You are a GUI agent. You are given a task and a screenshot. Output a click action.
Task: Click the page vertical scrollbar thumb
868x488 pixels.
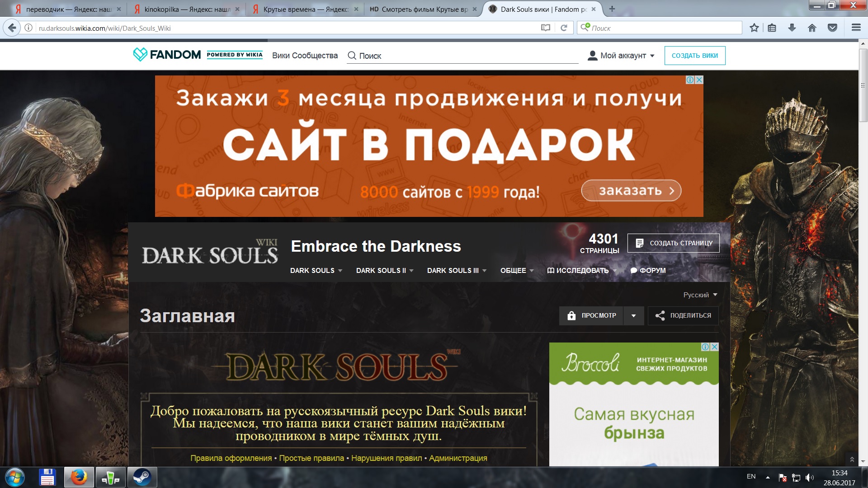coord(863,85)
